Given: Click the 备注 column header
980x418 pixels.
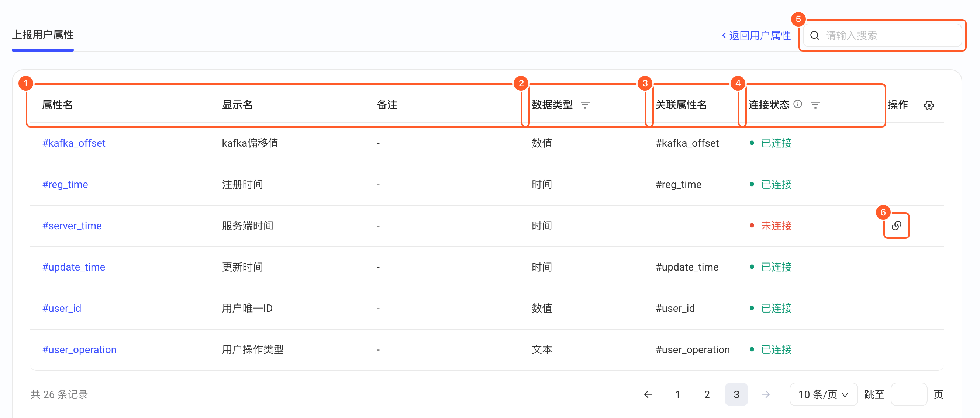Looking at the screenshot, I should (x=387, y=105).
